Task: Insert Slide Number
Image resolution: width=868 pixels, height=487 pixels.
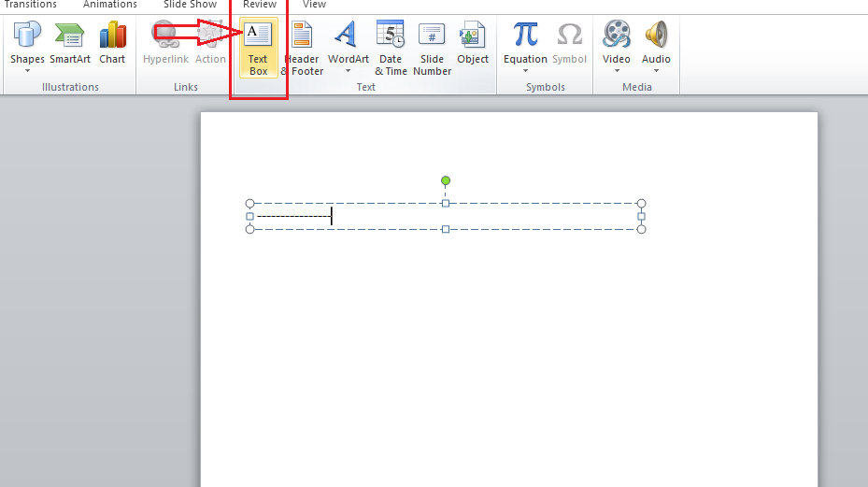Action: point(432,49)
